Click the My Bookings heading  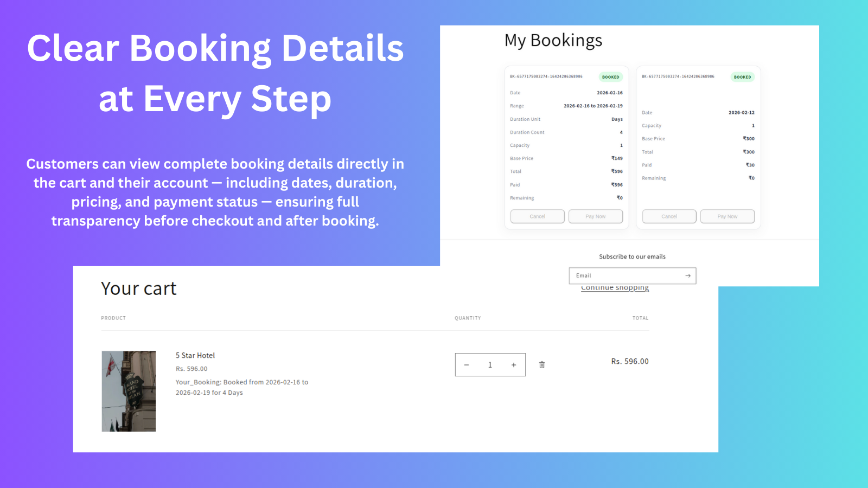(x=553, y=40)
